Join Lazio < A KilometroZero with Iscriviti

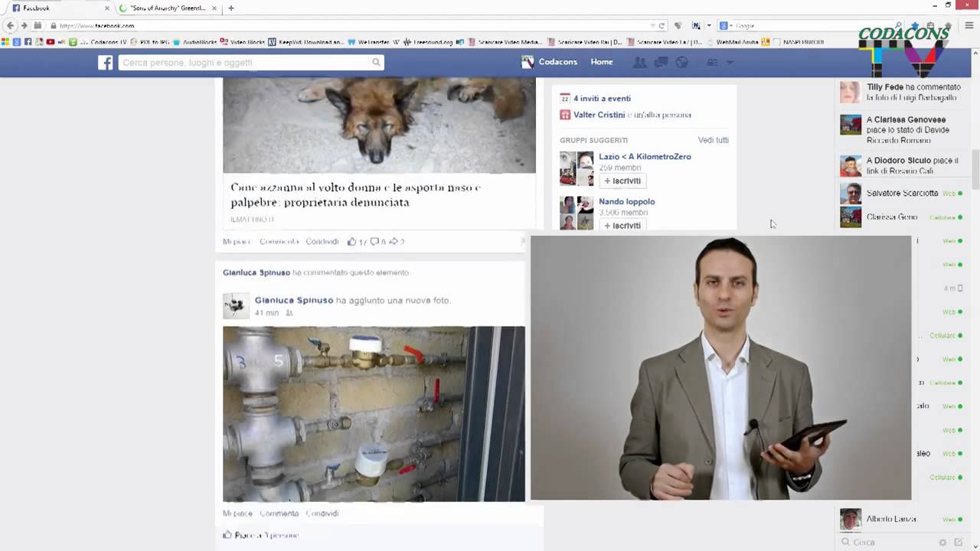pyautogui.click(x=622, y=181)
